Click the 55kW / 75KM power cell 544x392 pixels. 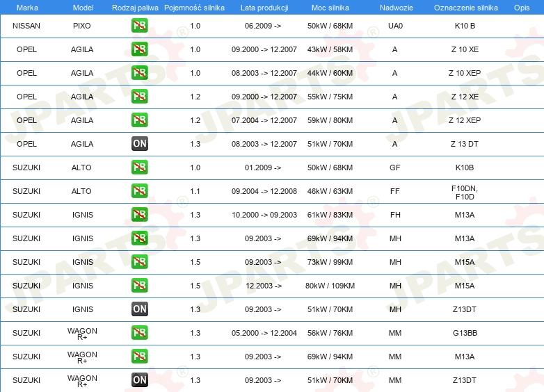[330, 97]
